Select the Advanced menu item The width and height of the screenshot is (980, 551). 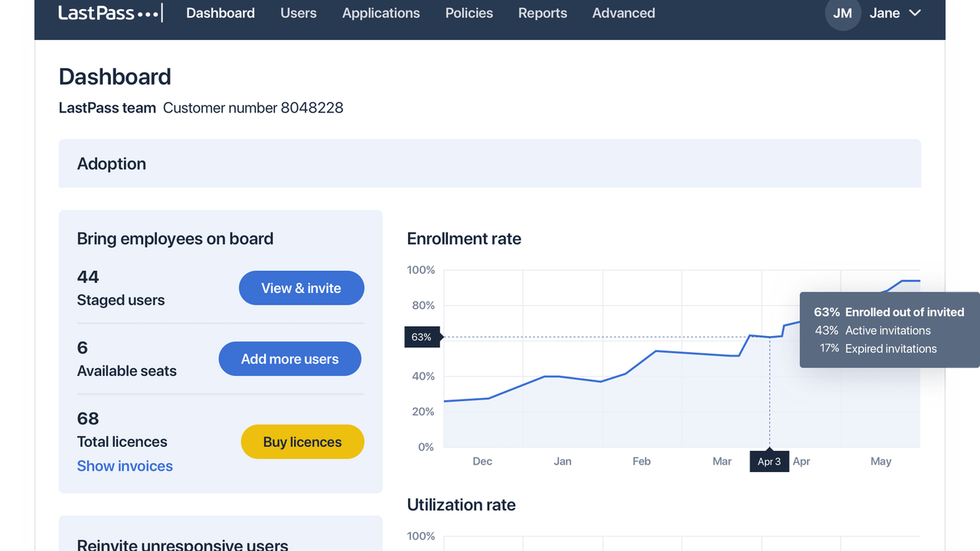pos(623,13)
